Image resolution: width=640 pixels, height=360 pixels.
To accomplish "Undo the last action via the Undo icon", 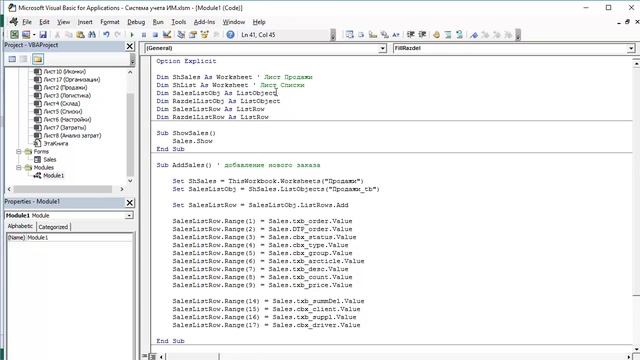I will pos(106,35).
